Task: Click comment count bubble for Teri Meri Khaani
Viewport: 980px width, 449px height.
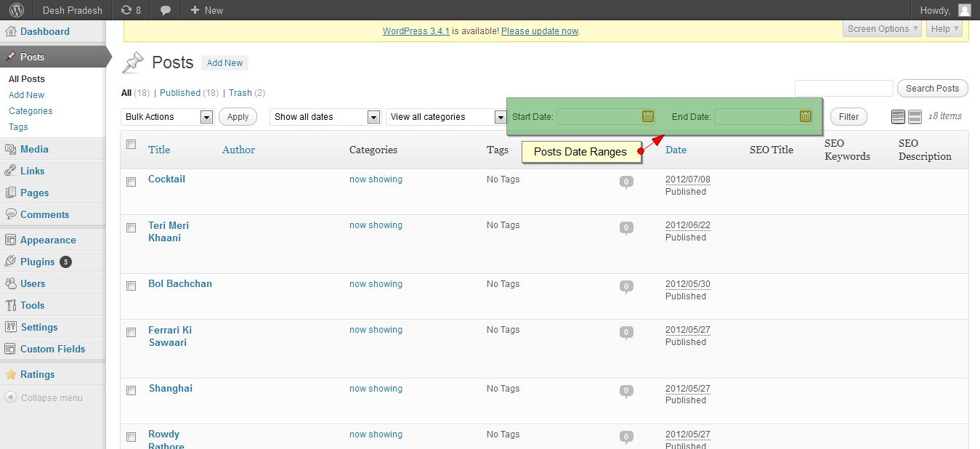Action: point(626,228)
